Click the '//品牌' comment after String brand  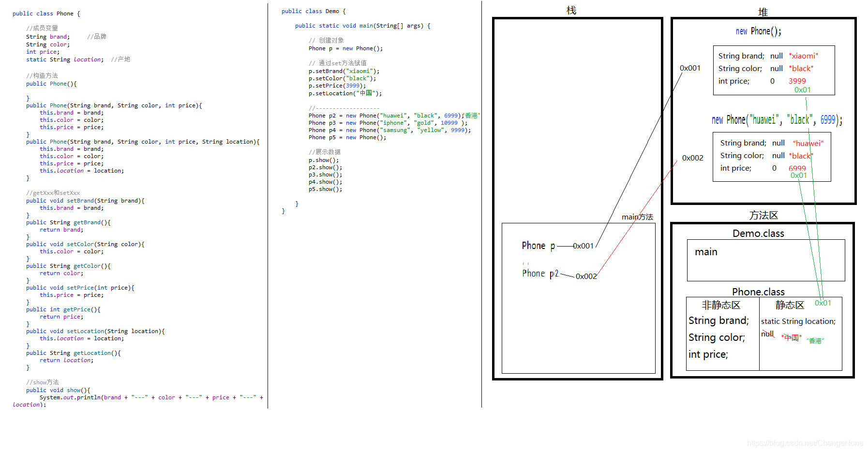pos(97,36)
